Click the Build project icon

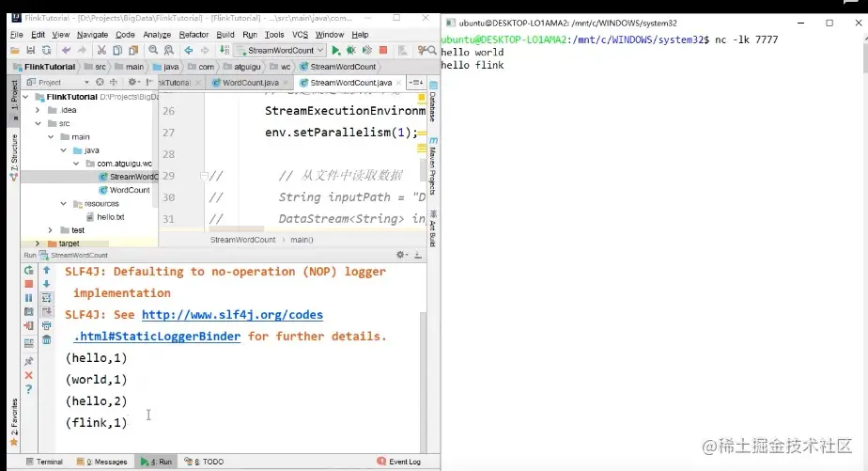pos(225,51)
